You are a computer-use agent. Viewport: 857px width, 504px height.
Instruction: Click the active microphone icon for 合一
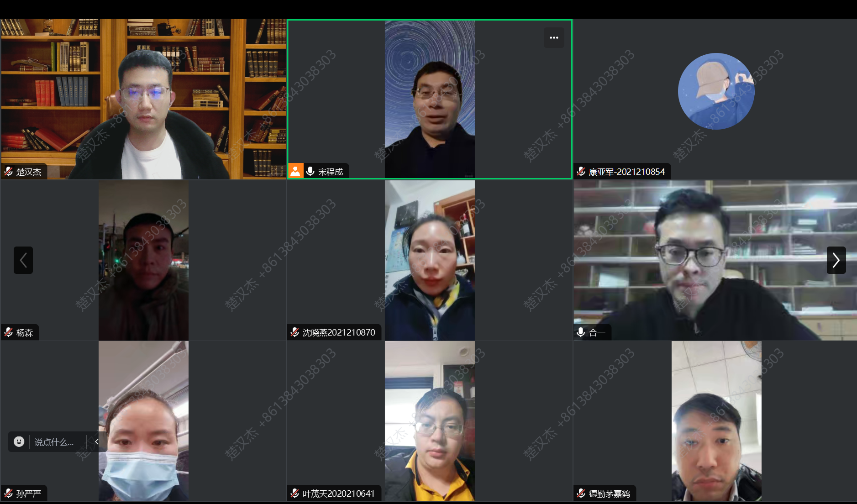[581, 332]
